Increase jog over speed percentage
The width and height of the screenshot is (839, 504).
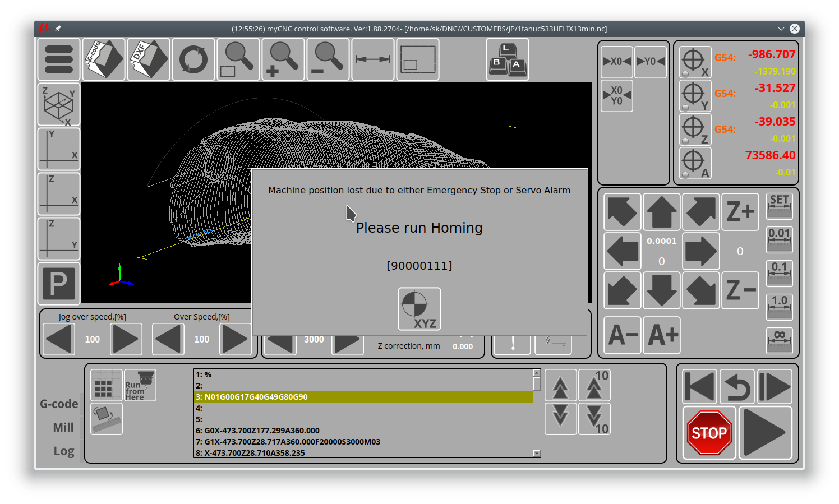click(126, 339)
